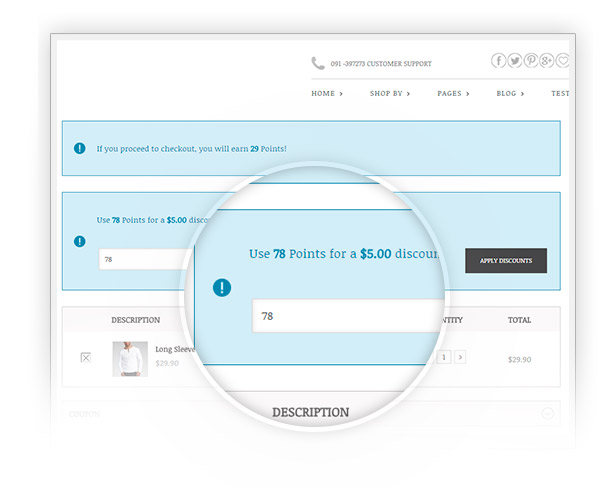Viewport: 600px width, 488px height.
Task: Open the Pinterest social icon
Action: [x=531, y=60]
